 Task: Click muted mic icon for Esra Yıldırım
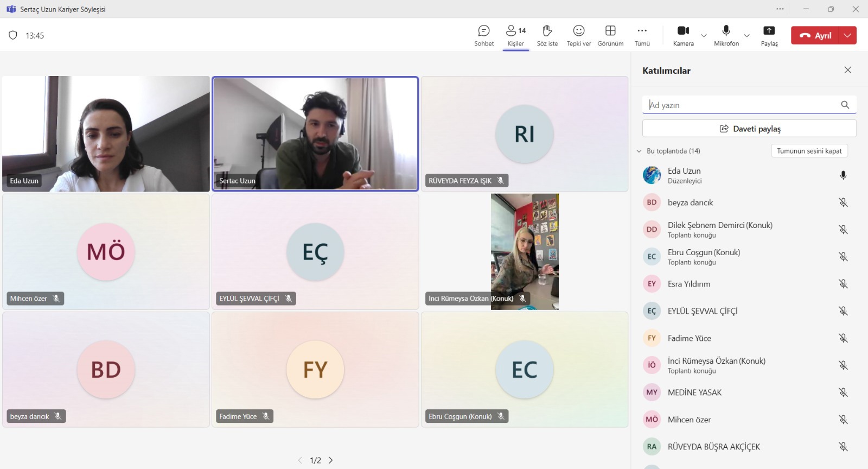click(x=843, y=284)
